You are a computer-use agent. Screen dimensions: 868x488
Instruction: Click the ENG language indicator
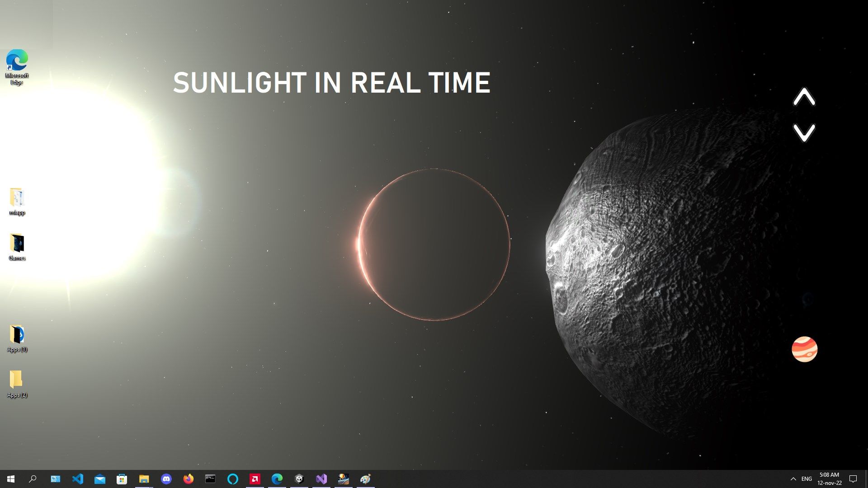click(x=807, y=479)
